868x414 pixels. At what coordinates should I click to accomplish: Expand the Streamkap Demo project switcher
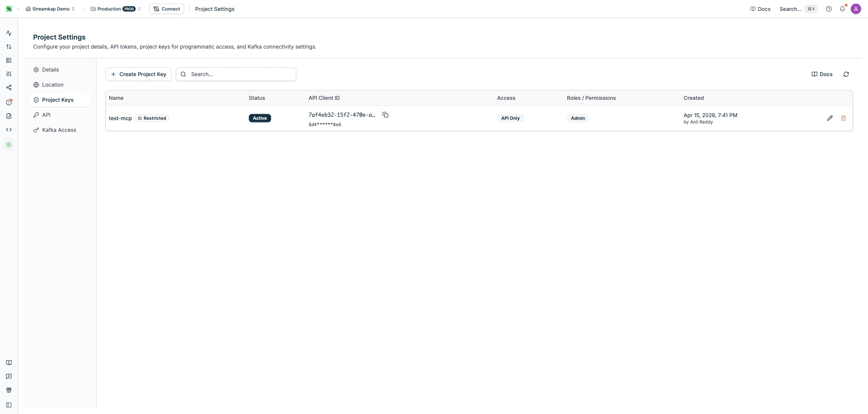[50, 9]
